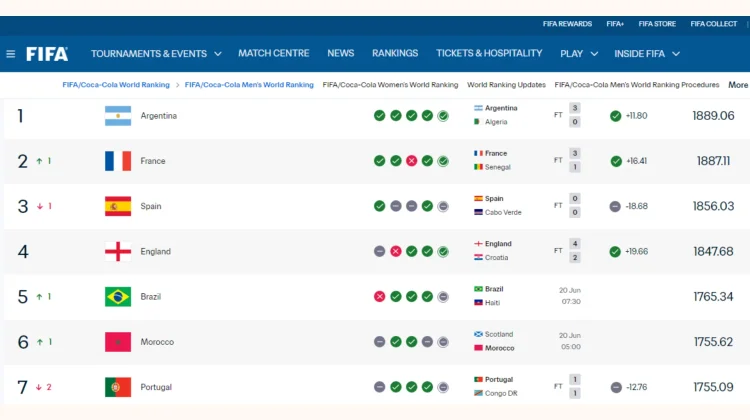Open Rankings menu item
Screen dimensions: 750x420
[395, 53]
